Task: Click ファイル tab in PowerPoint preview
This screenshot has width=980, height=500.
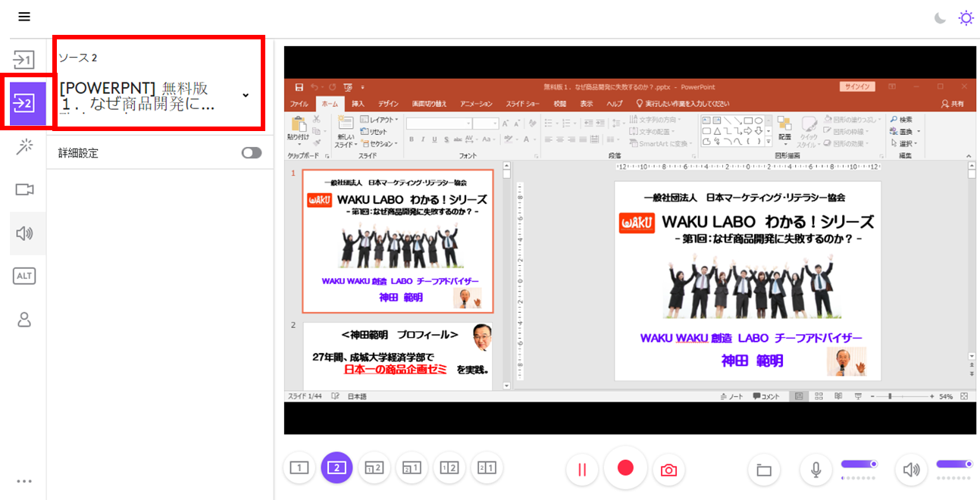Action: click(x=299, y=104)
